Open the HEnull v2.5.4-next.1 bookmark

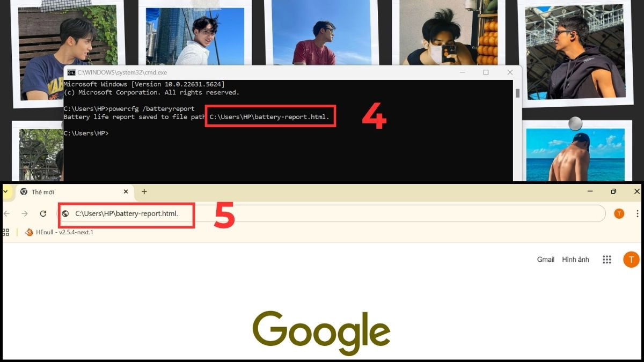click(x=59, y=232)
